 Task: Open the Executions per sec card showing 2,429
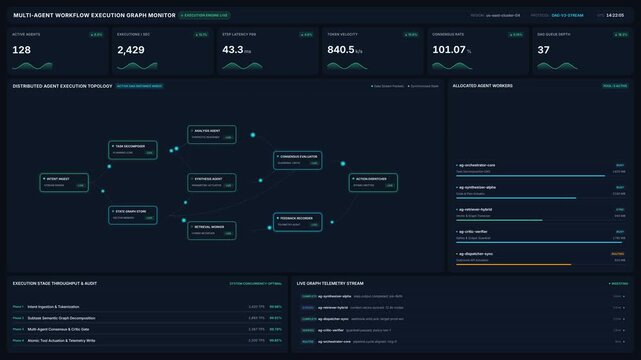tap(162, 51)
